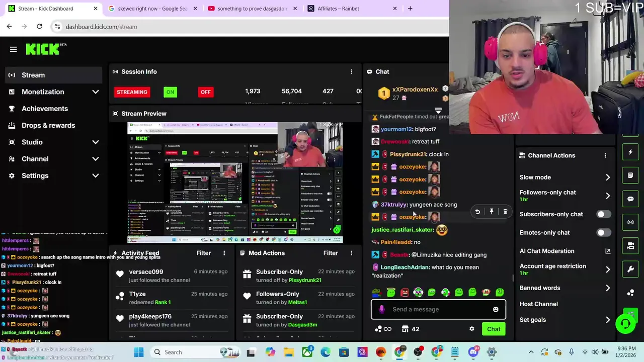Switch to the YouTube browser tab

click(252, 9)
